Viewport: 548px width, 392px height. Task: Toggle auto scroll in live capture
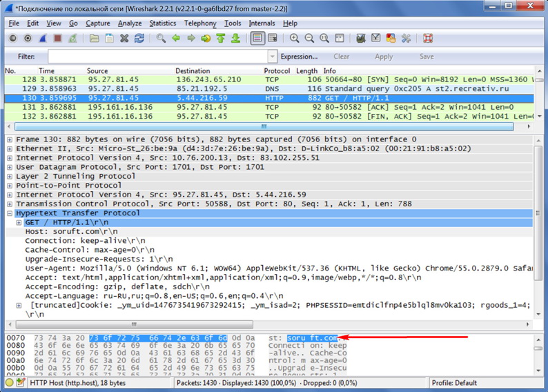273,39
